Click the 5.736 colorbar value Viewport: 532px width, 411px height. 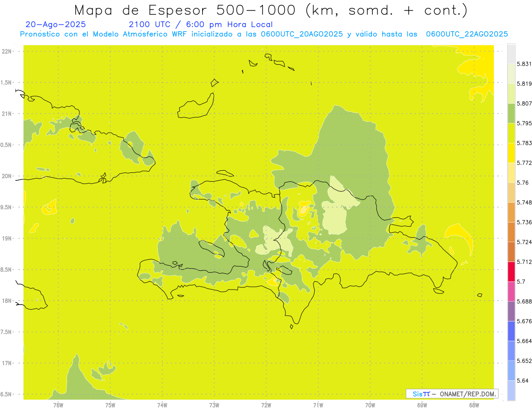tap(524, 222)
